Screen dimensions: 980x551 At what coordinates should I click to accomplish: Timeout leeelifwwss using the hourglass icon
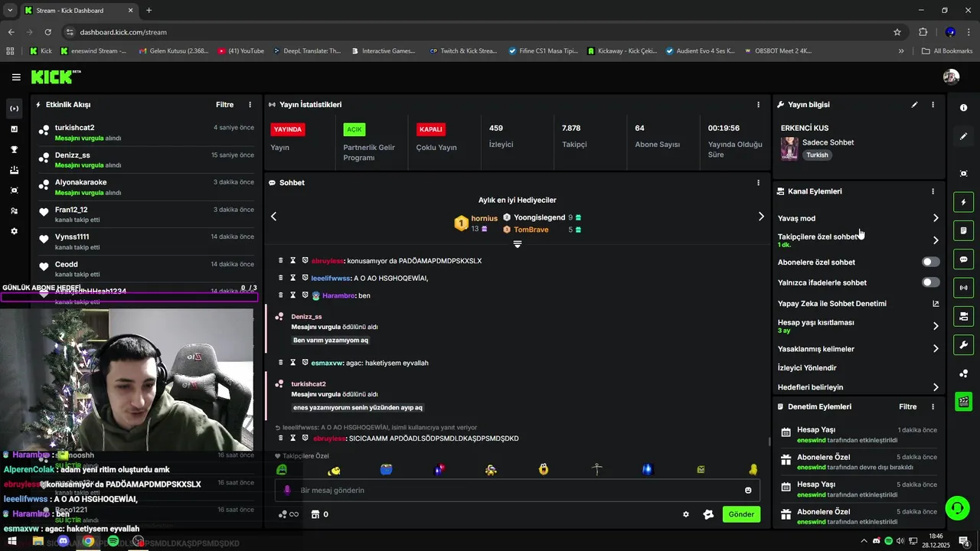292,278
